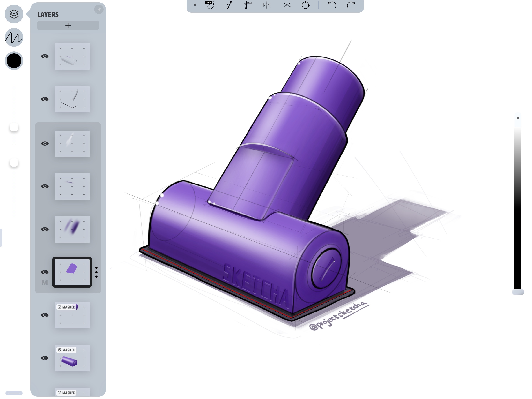Click the left edge drawer handle
Viewport: 532px width, 399px height.
point(1,238)
